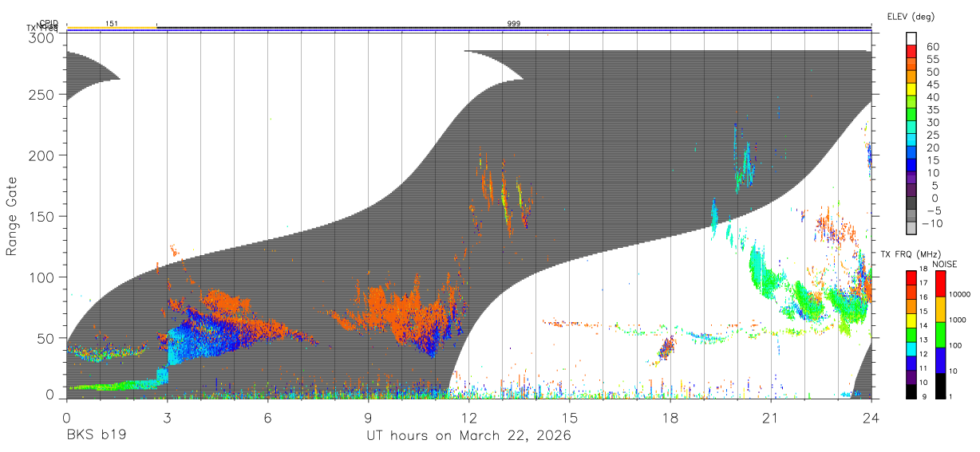Select the yellow CPID 151 bar segment

pos(112,28)
